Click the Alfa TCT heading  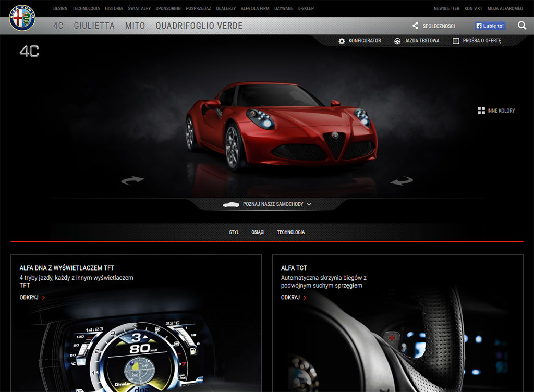pyautogui.click(x=294, y=268)
